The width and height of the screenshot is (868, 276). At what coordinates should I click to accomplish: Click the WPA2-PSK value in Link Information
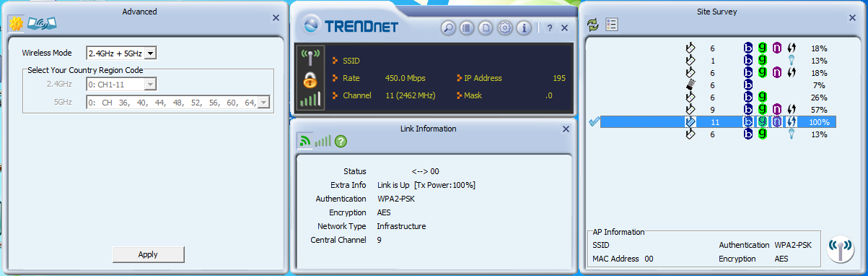click(395, 199)
